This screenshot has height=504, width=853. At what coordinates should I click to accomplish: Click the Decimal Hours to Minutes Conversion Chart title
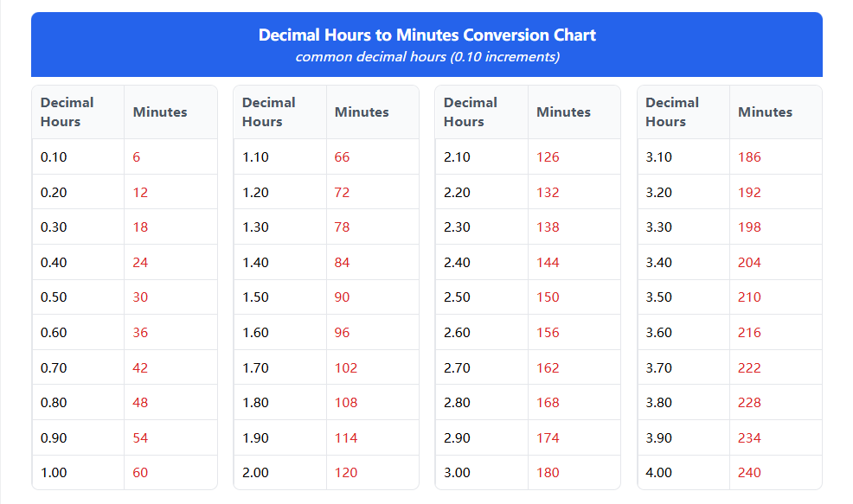426,35
